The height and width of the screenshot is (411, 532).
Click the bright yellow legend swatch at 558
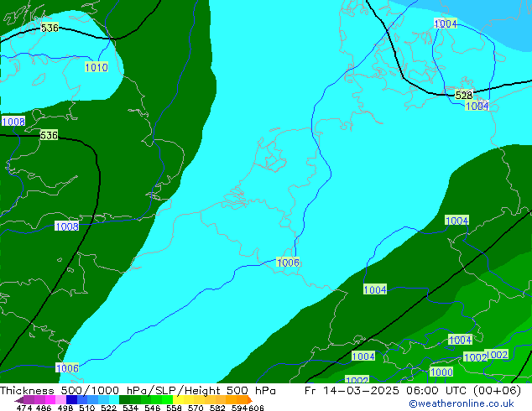pyautogui.click(x=178, y=400)
